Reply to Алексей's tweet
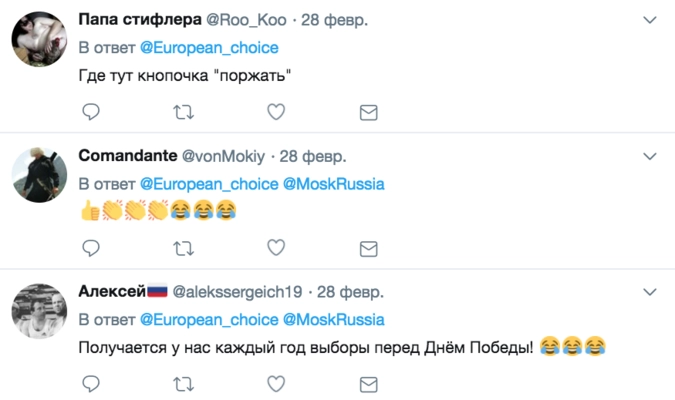This screenshot has height=400, width=675. 91,383
